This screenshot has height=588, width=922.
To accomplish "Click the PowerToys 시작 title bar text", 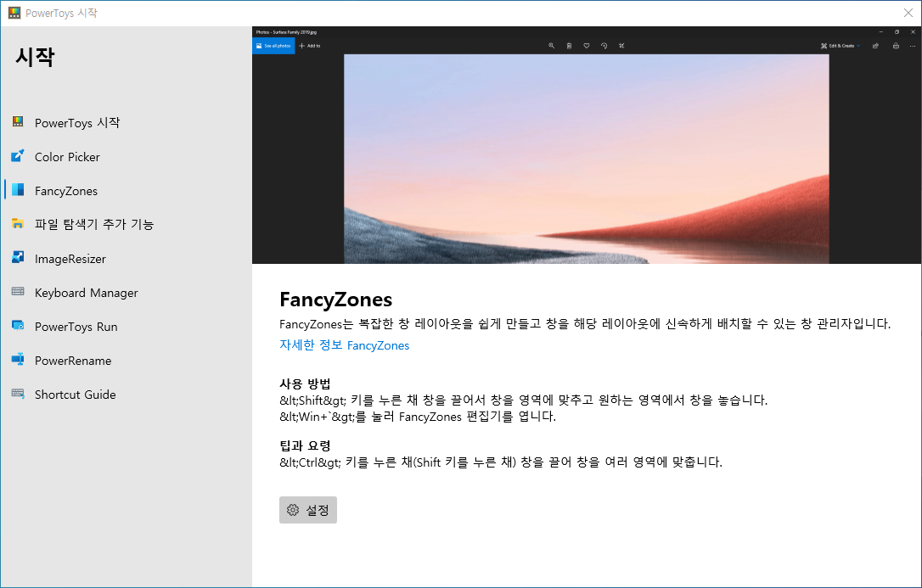I will pyautogui.click(x=61, y=13).
